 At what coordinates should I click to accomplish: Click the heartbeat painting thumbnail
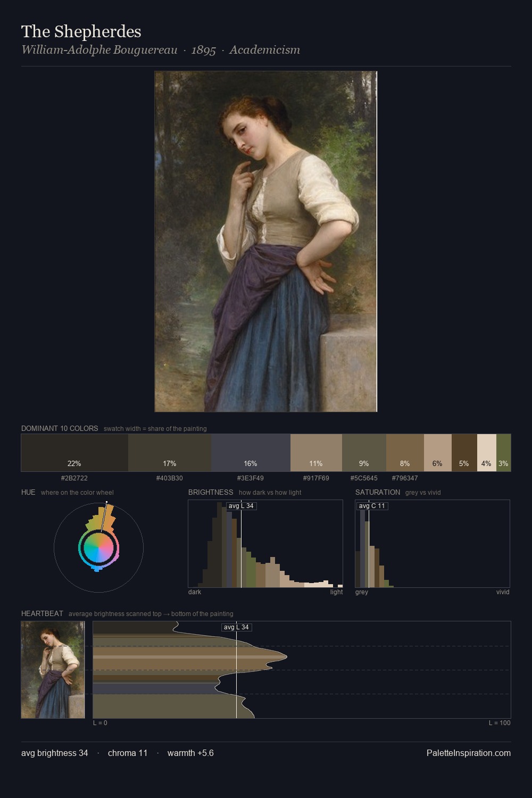pos(53,670)
